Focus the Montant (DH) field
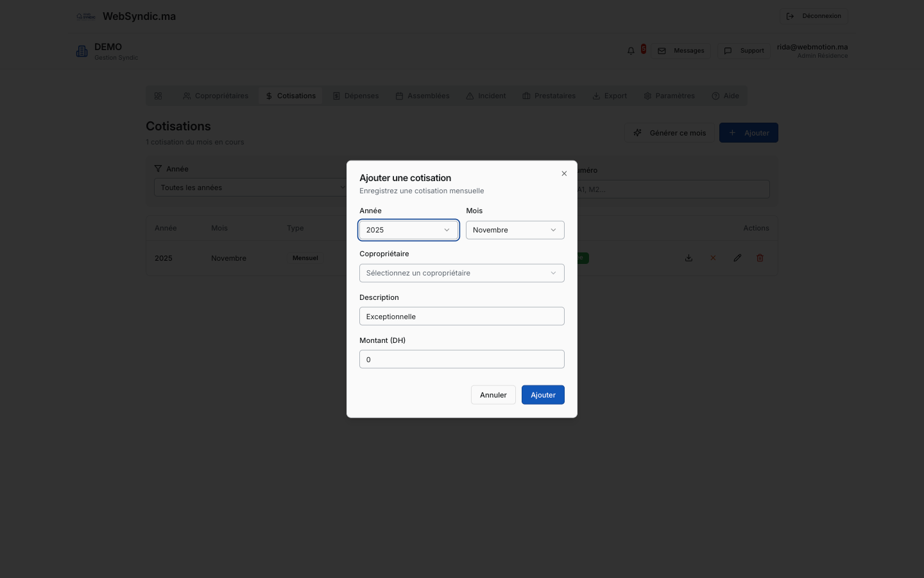Viewport: 924px width, 578px height. (461, 360)
